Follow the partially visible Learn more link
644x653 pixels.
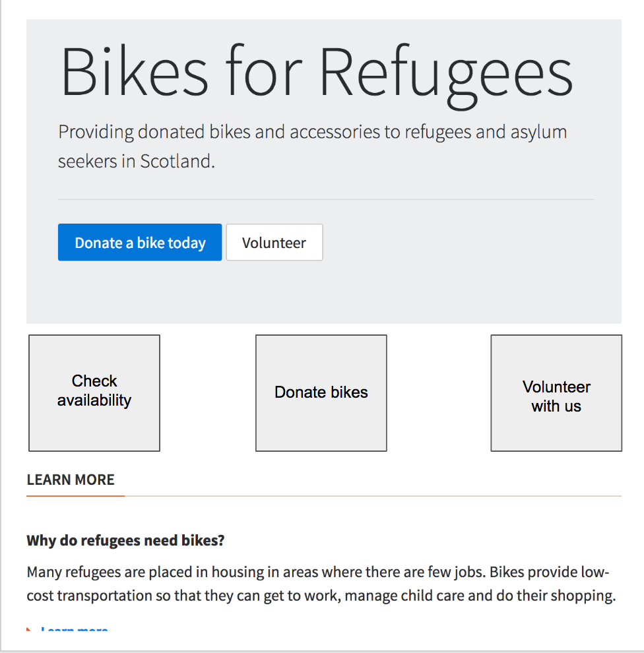click(x=74, y=629)
